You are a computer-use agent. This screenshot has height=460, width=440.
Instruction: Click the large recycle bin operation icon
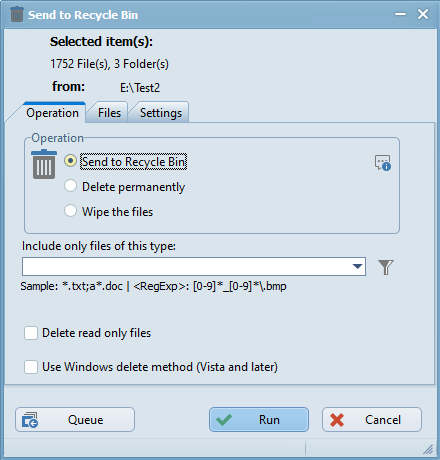point(44,164)
